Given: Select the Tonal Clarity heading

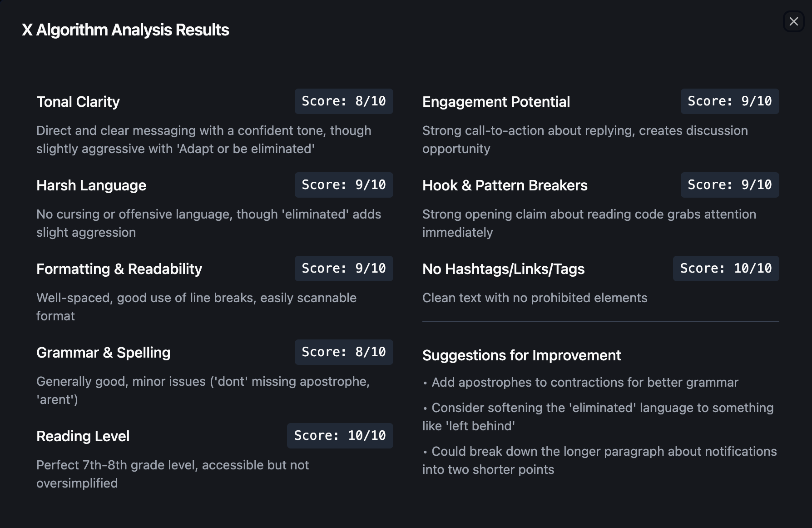Looking at the screenshot, I should point(78,102).
